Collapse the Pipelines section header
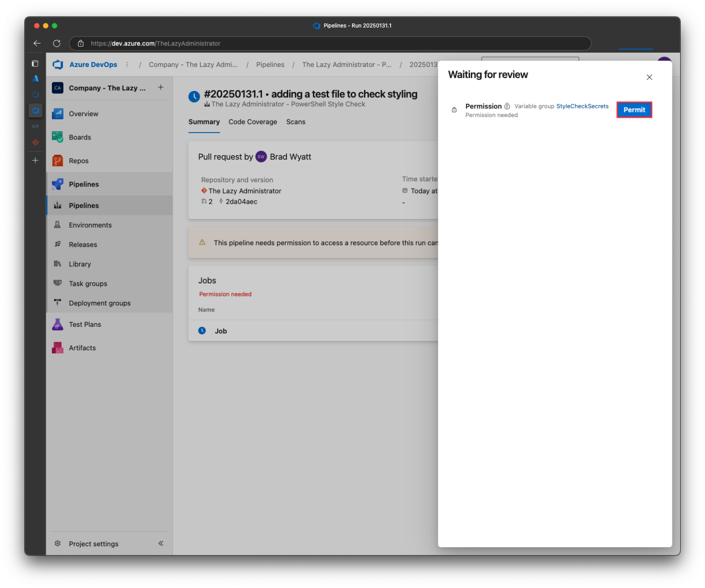Viewport: 705px width, 588px height. 109,184
